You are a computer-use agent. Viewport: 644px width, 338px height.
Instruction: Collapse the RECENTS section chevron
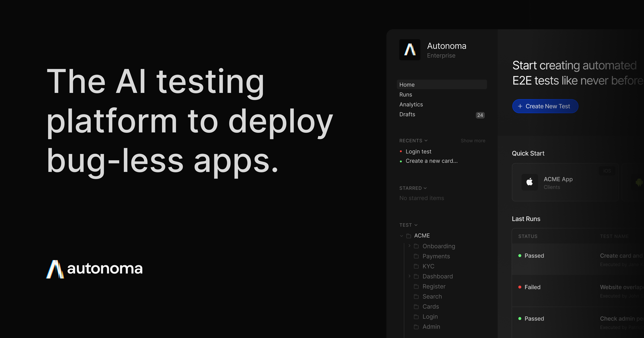[x=426, y=140]
